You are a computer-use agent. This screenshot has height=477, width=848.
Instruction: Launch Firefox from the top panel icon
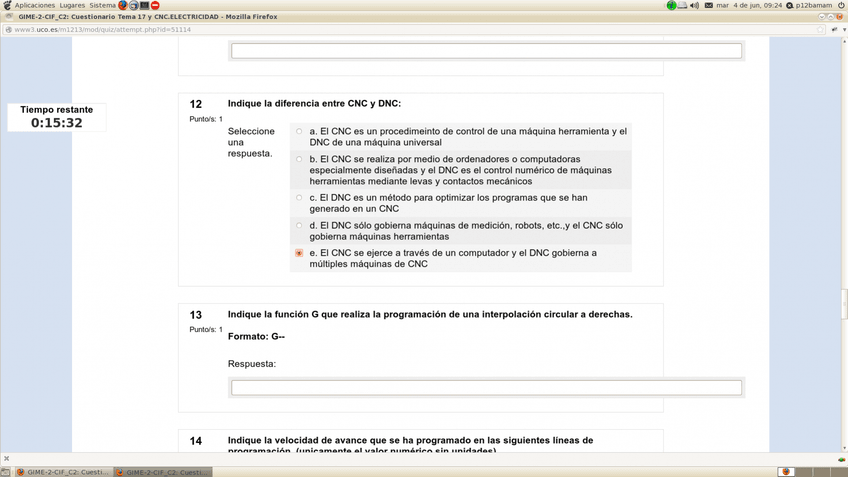pyautogui.click(x=123, y=5)
